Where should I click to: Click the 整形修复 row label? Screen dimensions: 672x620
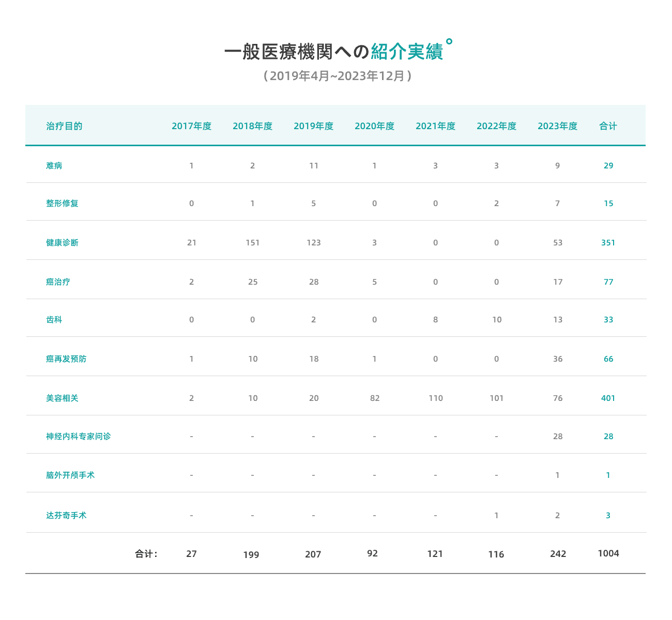pos(62,204)
